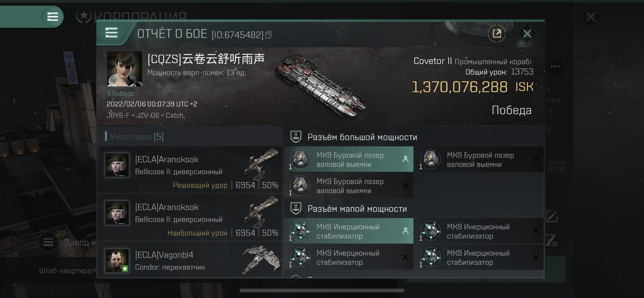Click the Covetor II ship image
Image resolution: width=644 pixels, height=298 pixels.
320,85
